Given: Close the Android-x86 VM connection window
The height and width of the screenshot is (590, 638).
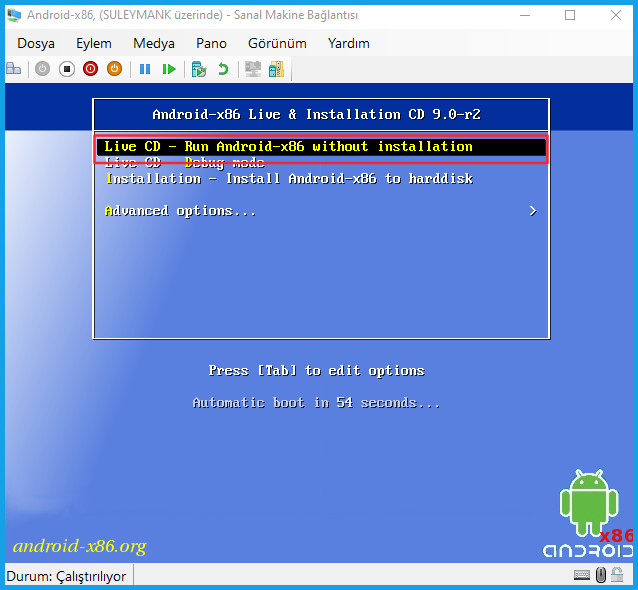Looking at the screenshot, I should pos(616,15).
